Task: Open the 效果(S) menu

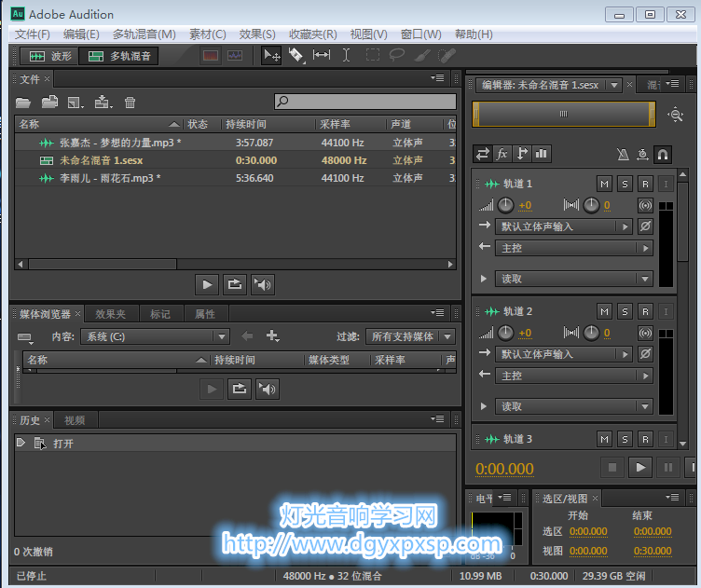Action: 257,34
